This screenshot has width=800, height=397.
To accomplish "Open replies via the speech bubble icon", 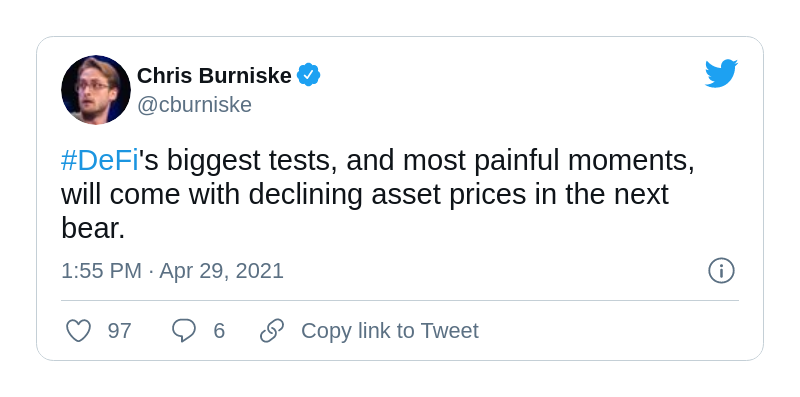I will pyautogui.click(x=184, y=331).
